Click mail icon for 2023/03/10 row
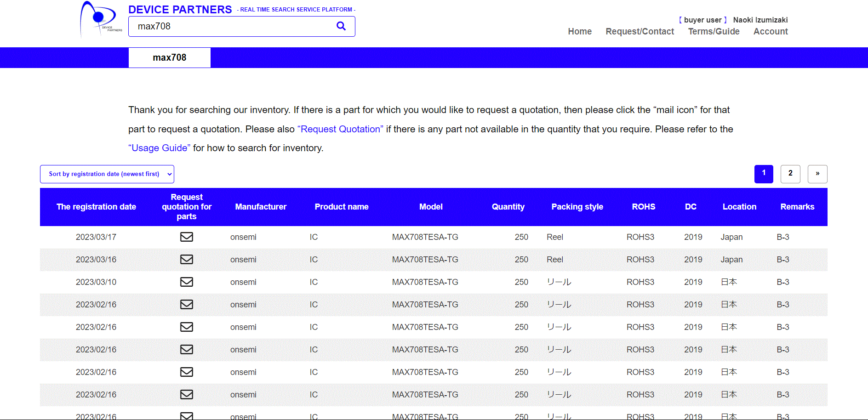 pos(186,282)
